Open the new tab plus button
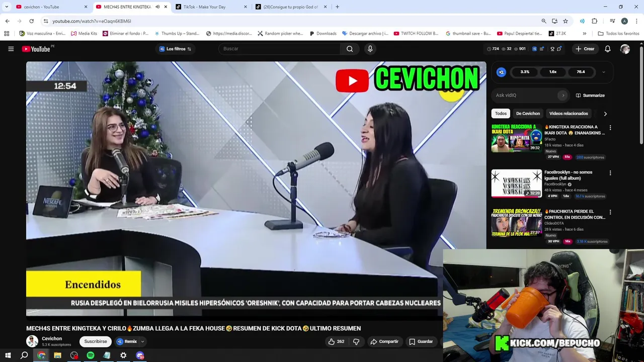This screenshot has width=644, height=362. 337,7
